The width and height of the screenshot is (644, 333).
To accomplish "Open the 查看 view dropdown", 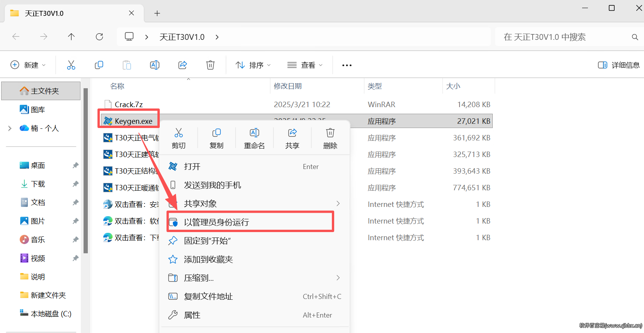I will click(x=305, y=65).
